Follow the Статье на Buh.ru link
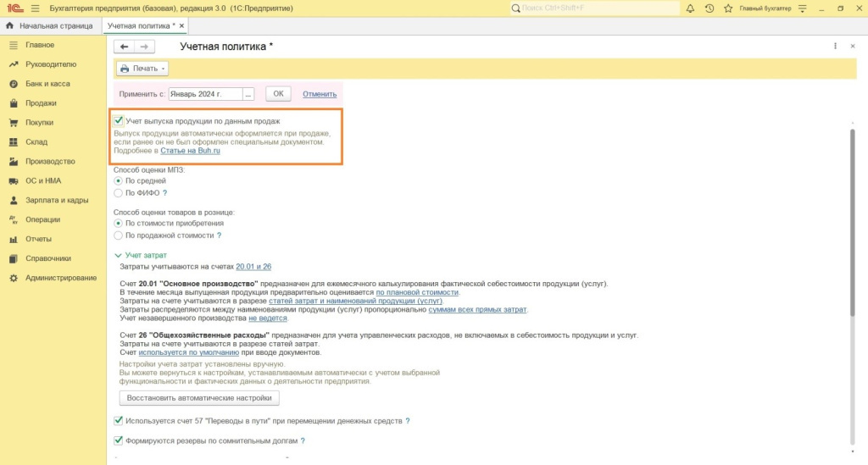868x465 pixels. (x=190, y=151)
